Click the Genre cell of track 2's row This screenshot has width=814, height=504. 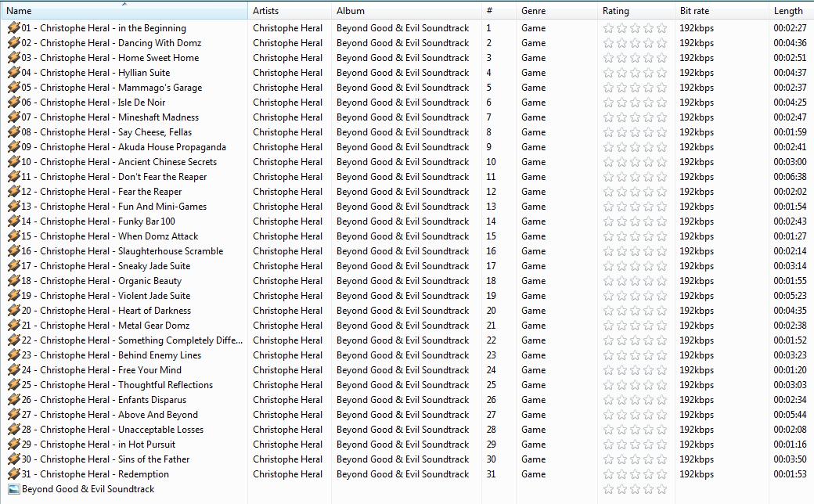pyautogui.click(x=533, y=43)
